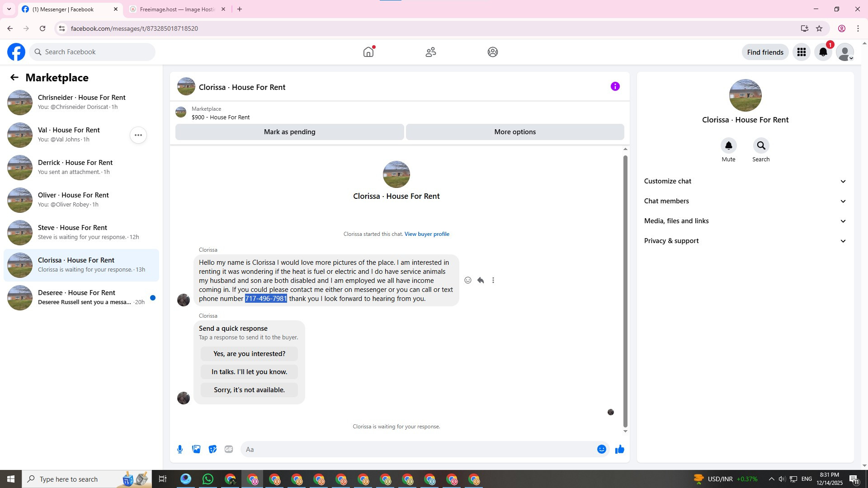Switch to Freeimage.host browser tab
Image resolution: width=868 pixels, height=488 pixels.
(177, 9)
